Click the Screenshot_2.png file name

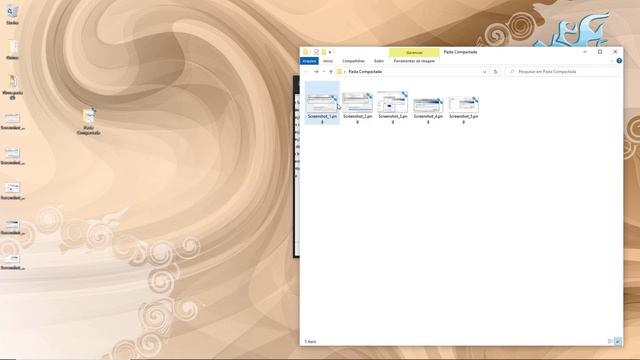[358, 119]
